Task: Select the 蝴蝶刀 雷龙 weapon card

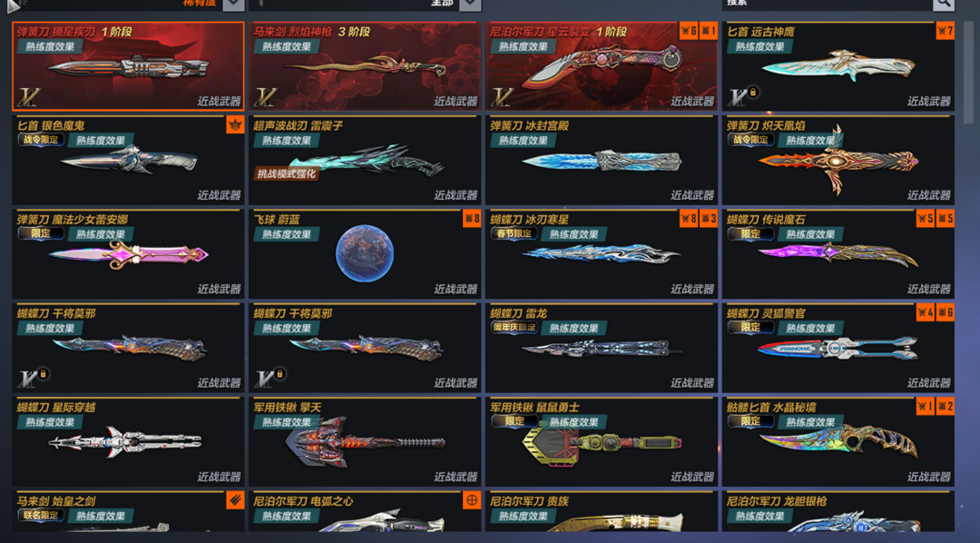Action: pyautogui.click(x=602, y=348)
